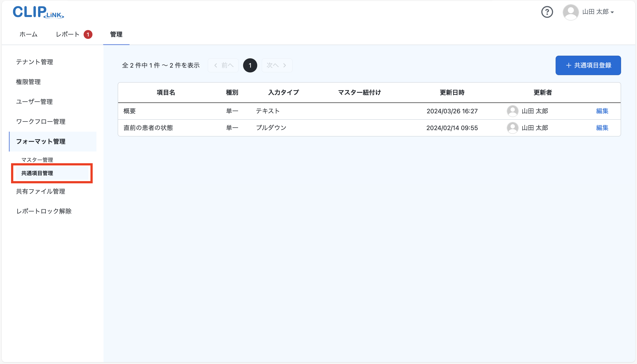Switch to the ホーム tab
Viewport: 637px width, 364px height.
28,34
